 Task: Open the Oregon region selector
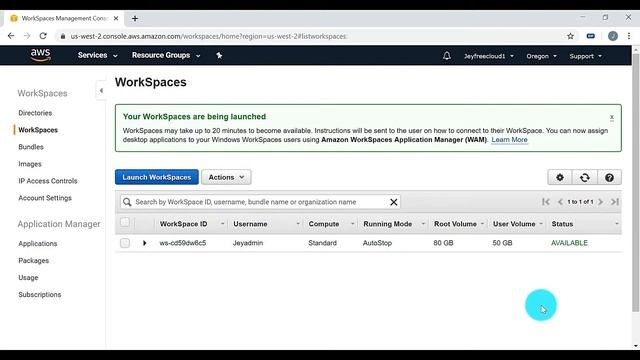coord(541,56)
